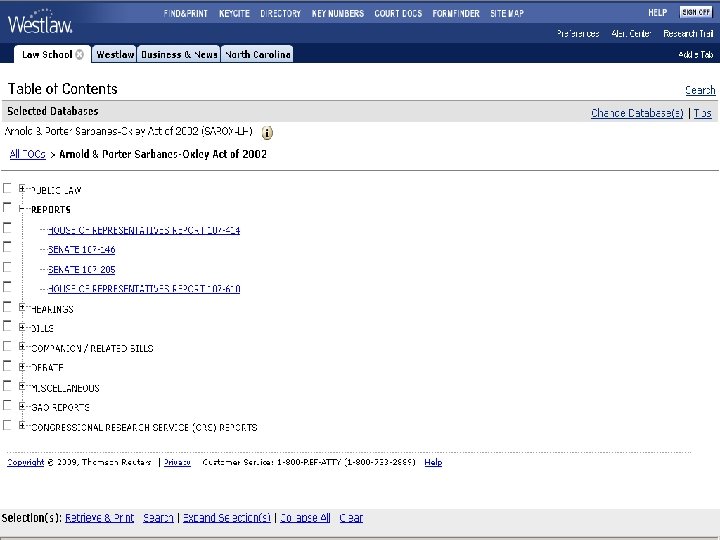Expand the MISCELLANEOUS node
This screenshot has width=720, height=540.
coord(22,386)
